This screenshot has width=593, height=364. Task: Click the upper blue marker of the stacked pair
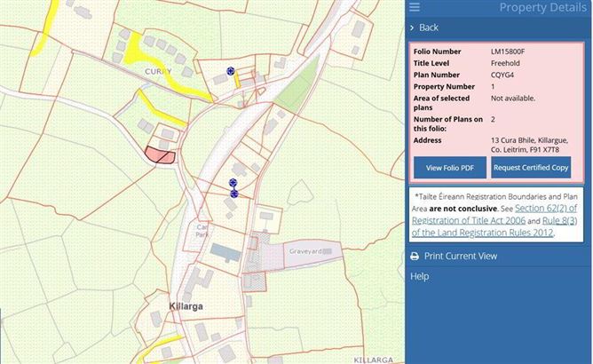point(233,183)
